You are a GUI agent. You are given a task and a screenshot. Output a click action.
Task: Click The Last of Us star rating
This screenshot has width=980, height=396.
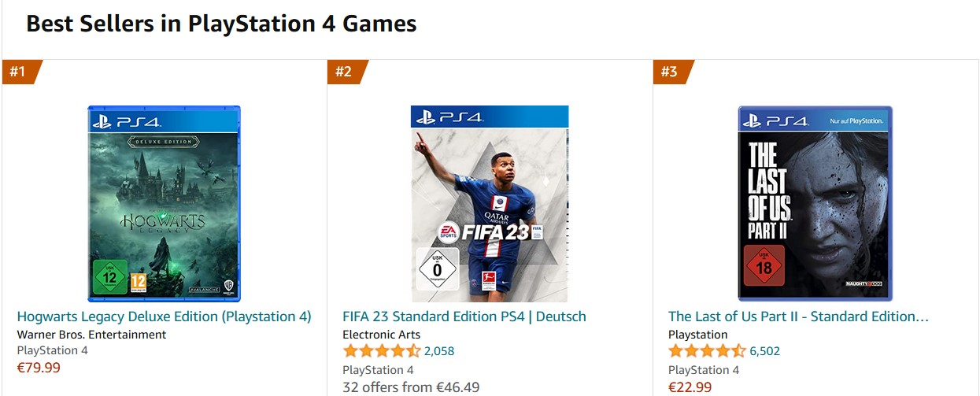coord(707,351)
